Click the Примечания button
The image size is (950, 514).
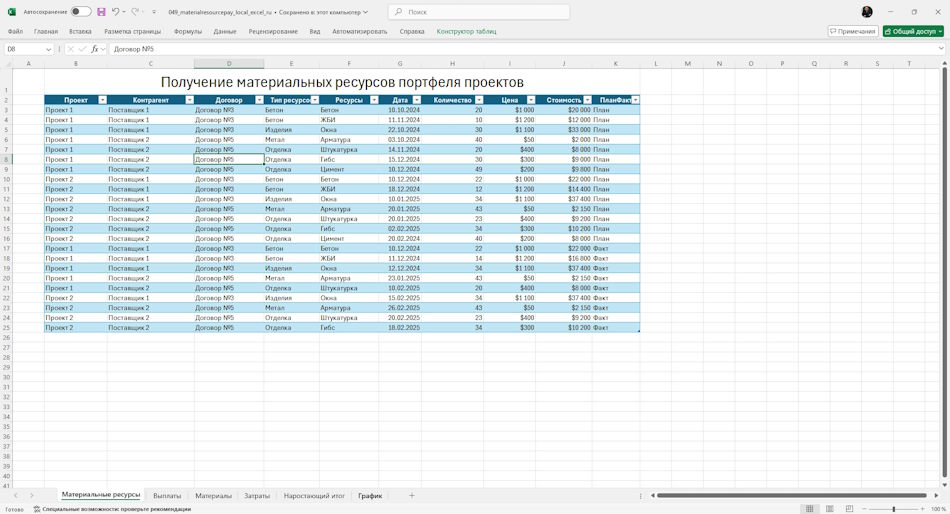coord(853,31)
